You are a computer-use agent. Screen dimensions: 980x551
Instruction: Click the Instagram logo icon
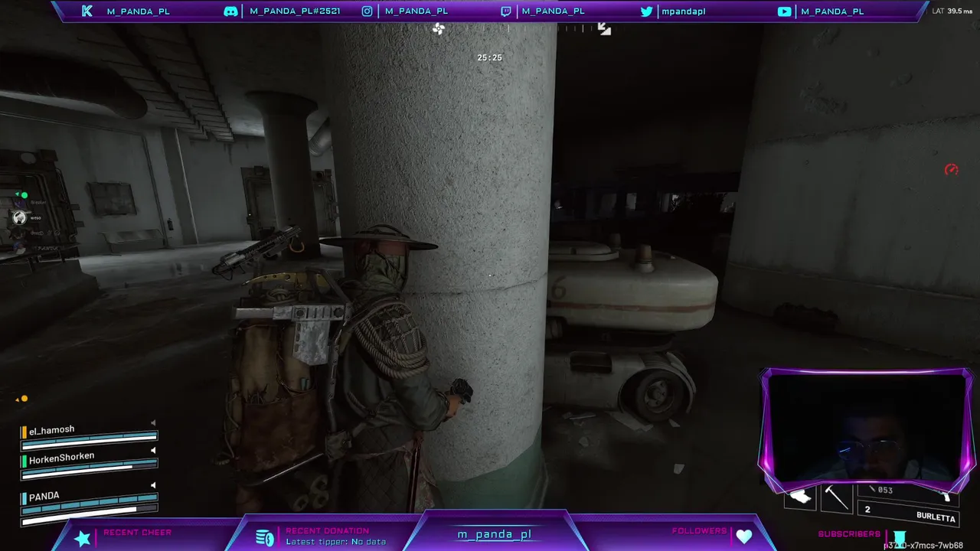[x=367, y=11]
